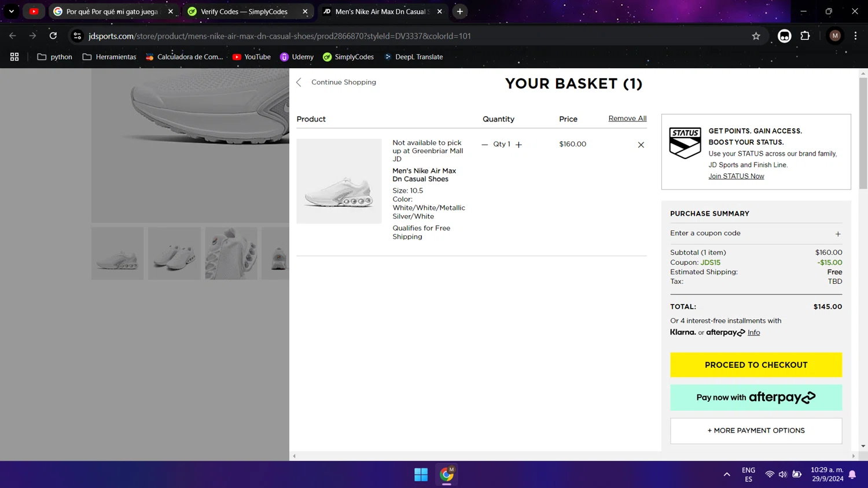This screenshot has width=868, height=488.
Task: Open the Udemy bookmark
Action: click(296, 57)
